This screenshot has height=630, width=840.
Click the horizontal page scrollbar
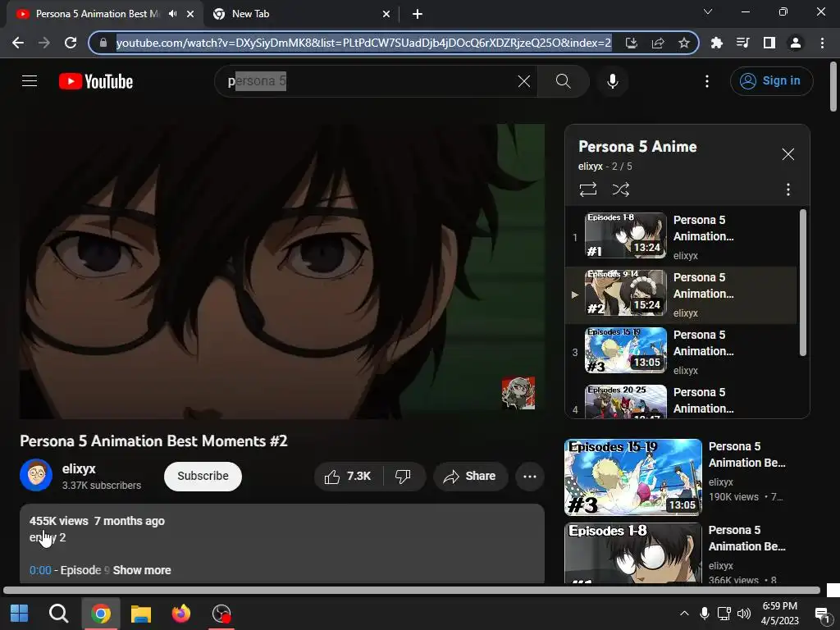[x=412, y=591]
